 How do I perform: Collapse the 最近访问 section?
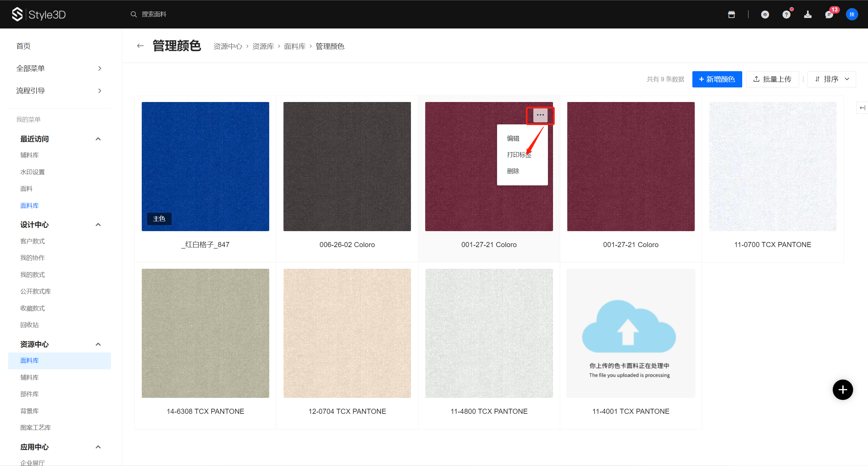point(98,139)
